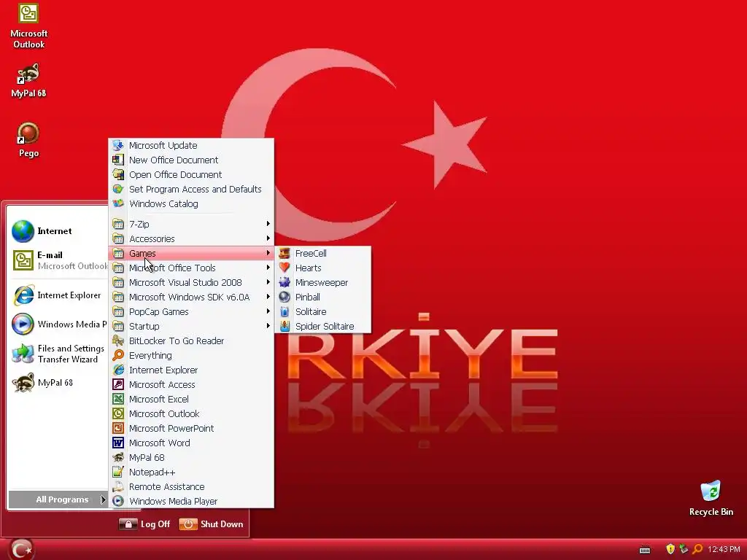
Task: Click the Microsoft Excel icon
Action: click(118, 399)
